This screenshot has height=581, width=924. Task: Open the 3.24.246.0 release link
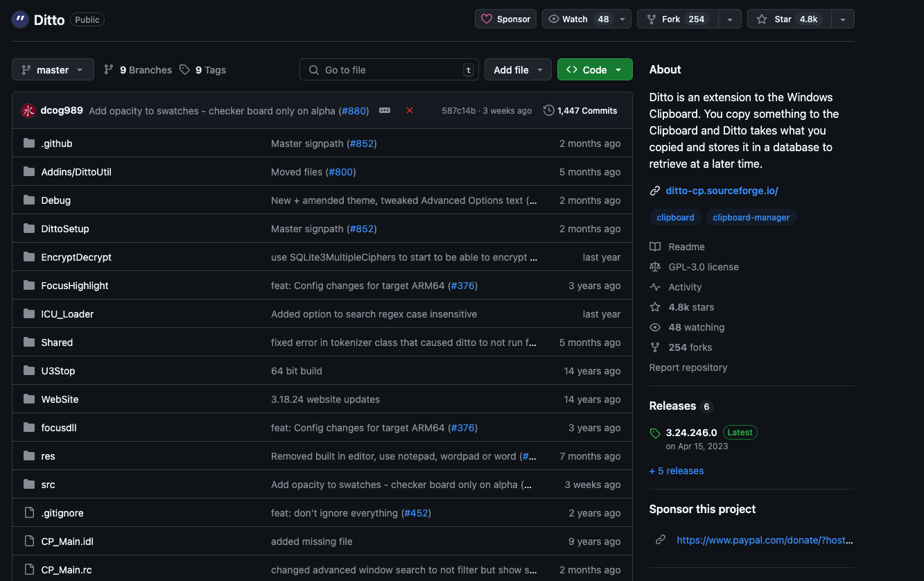[691, 433]
